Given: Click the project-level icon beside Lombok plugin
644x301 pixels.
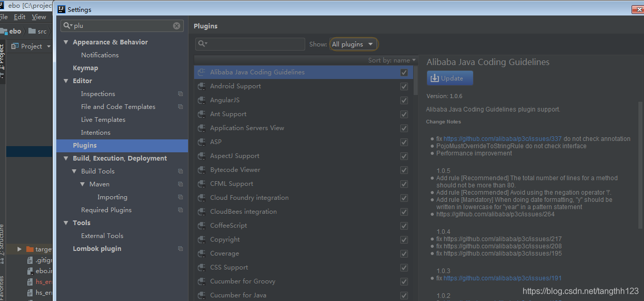Looking at the screenshot, I should [180, 249].
